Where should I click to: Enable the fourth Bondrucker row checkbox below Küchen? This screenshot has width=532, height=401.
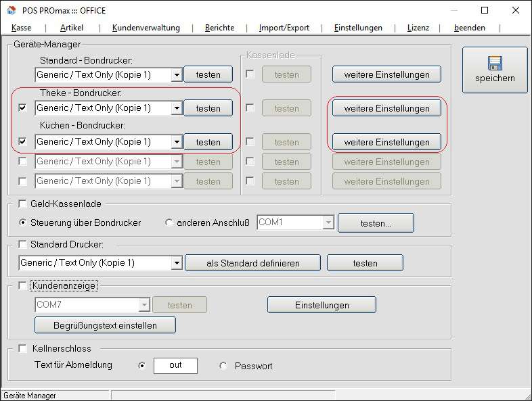pos(22,162)
